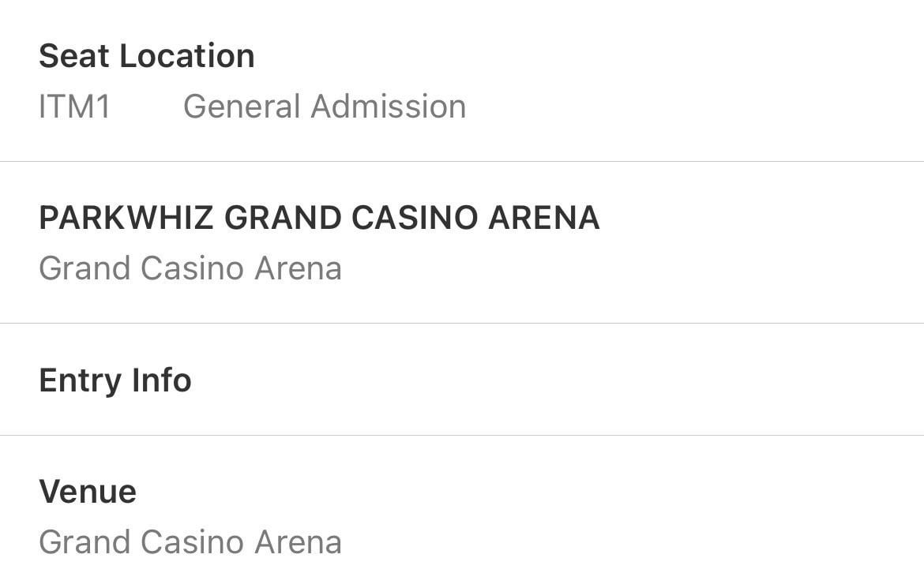Click the divider line directly above Entry Info
Image resolution: width=924 pixels, height=588 pixels.
(x=462, y=323)
